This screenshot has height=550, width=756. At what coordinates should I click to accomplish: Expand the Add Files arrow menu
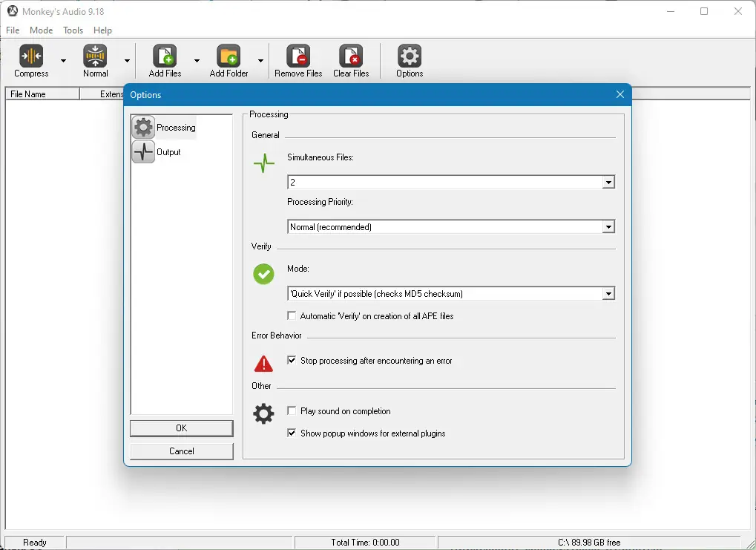tap(197, 61)
